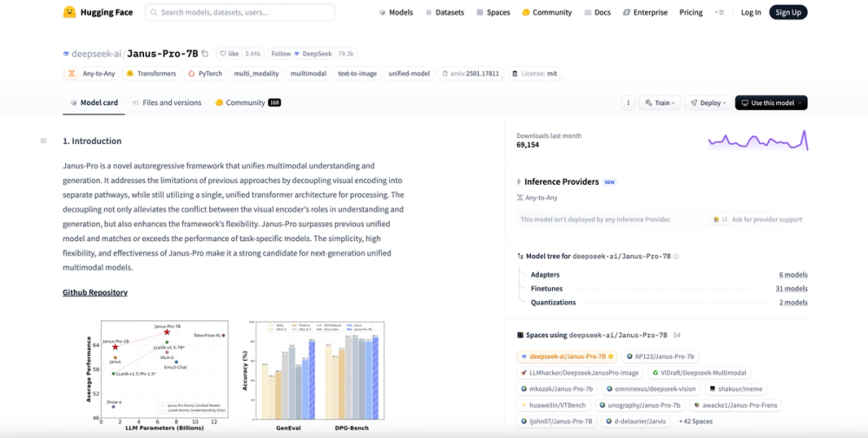Toggle the table of contents icon beside Introduction
Screen dimensions: 868x438
[x=43, y=141]
